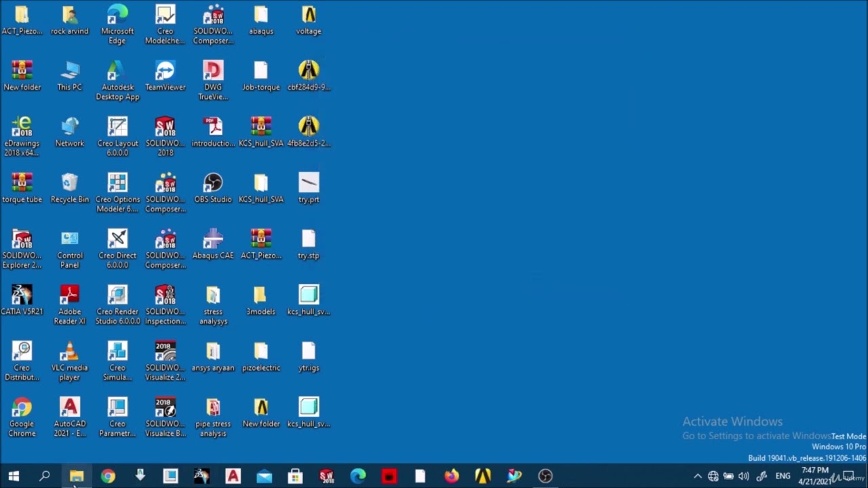
Task: Open the Windows Start menu
Action: (14, 476)
